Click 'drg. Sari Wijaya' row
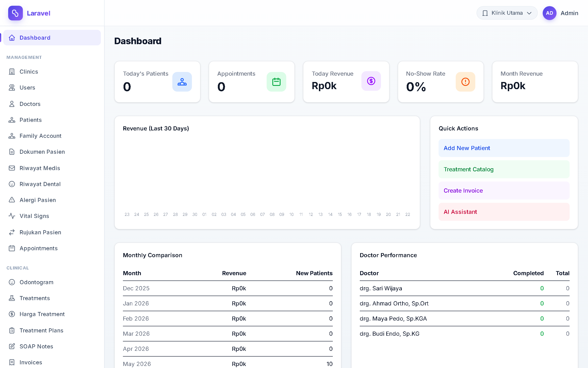The width and height of the screenshot is (588, 368). 464,288
